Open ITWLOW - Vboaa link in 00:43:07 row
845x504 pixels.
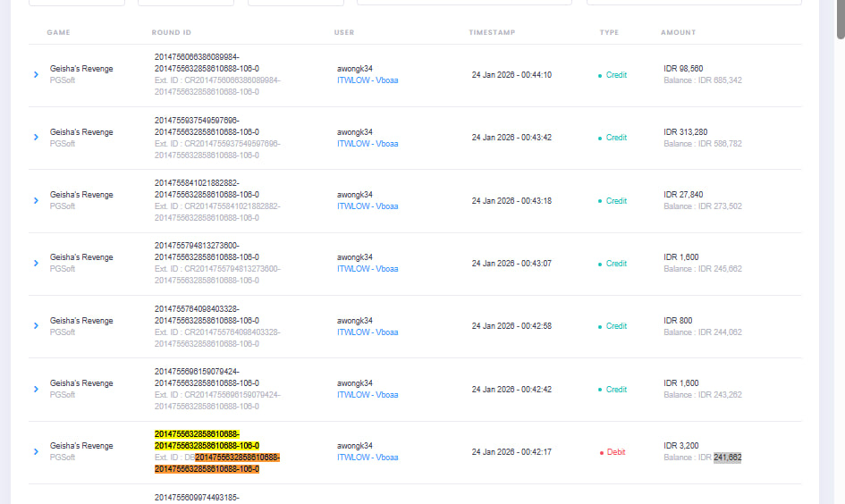coord(368,269)
